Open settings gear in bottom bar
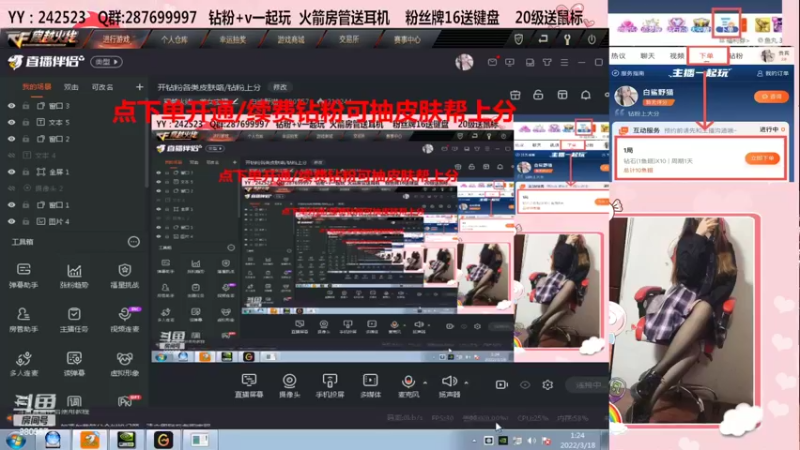 click(547, 385)
